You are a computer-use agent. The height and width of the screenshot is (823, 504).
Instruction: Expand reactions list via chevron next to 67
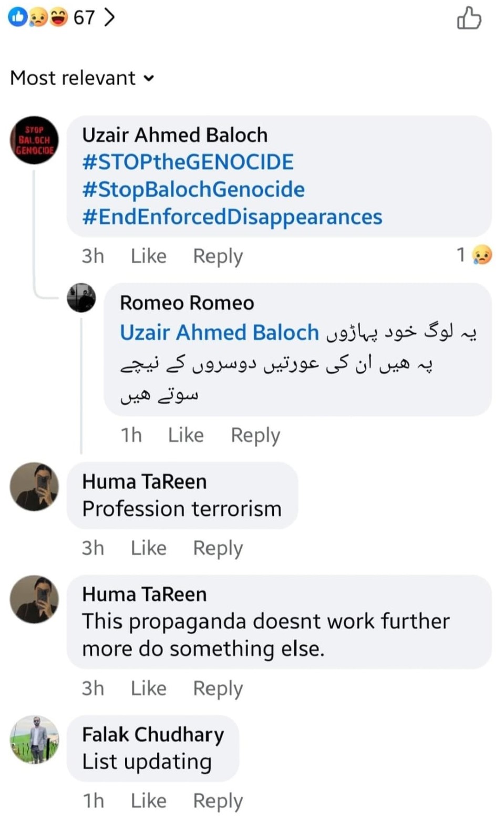[x=109, y=17]
